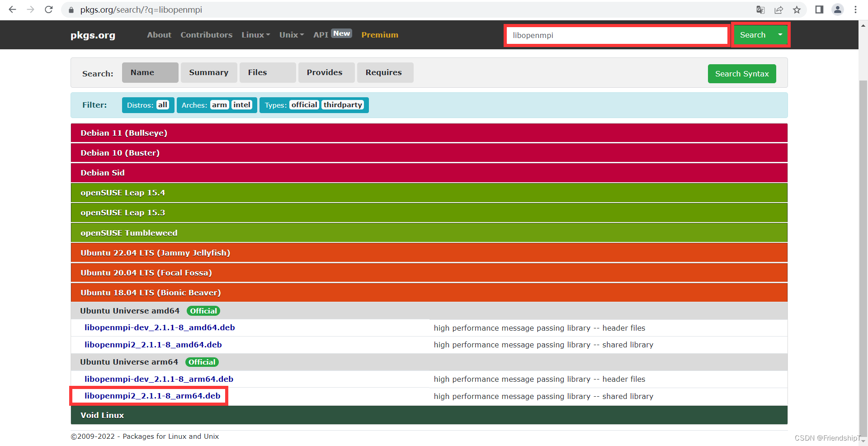
Task: Expand the openSUSE Tumbleweed section
Action: coord(429,233)
